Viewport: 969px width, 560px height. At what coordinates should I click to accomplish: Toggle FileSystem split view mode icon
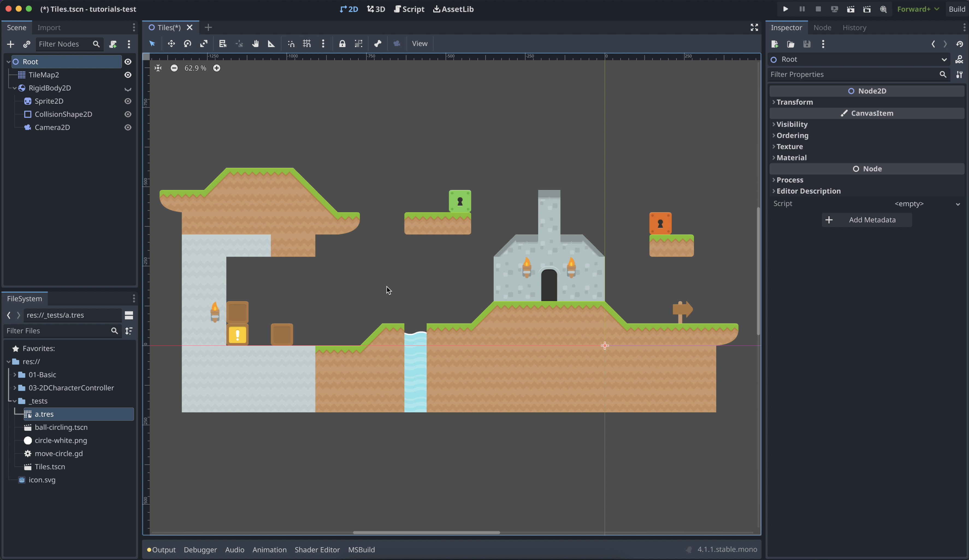(x=129, y=315)
